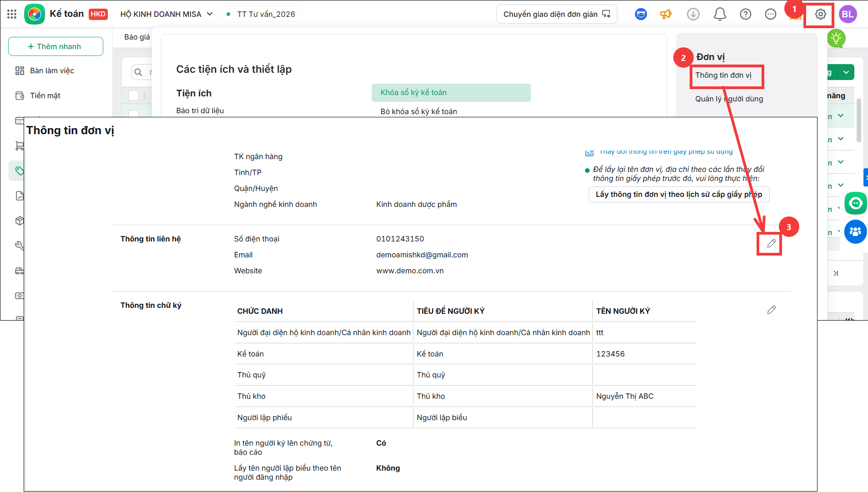Image resolution: width=868 pixels, height=492 pixels.
Task: Click Quận/Huyện field label
Action: 256,188
